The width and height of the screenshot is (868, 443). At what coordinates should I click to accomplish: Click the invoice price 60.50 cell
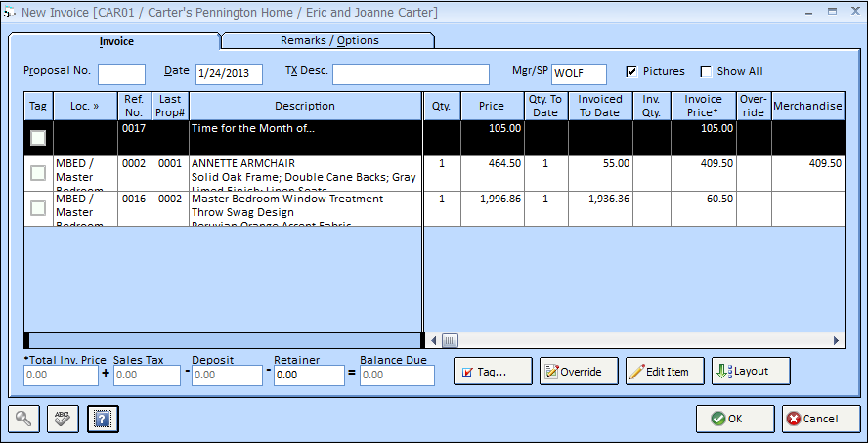(704, 208)
